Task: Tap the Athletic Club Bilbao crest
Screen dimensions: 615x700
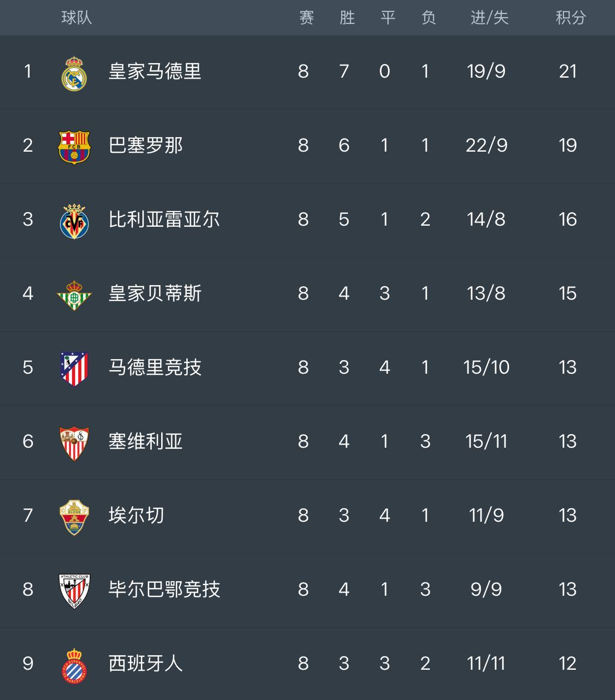Action: click(x=74, y=591)
